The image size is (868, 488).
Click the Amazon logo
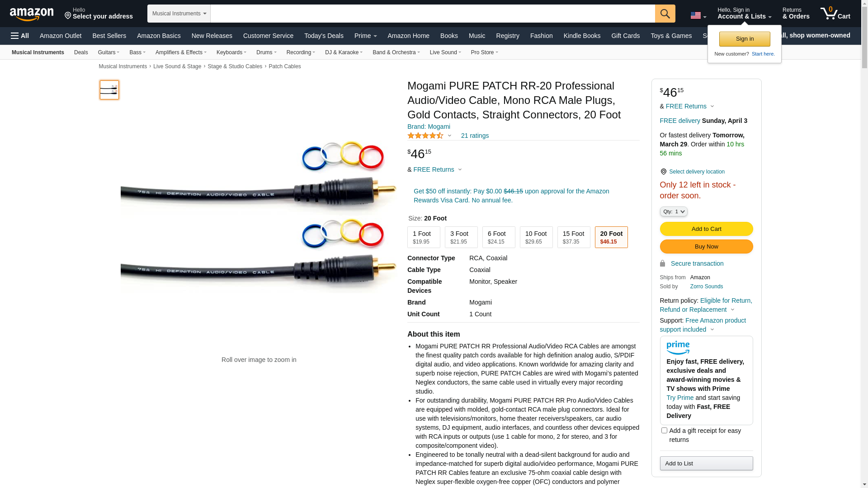coord(32,14)
